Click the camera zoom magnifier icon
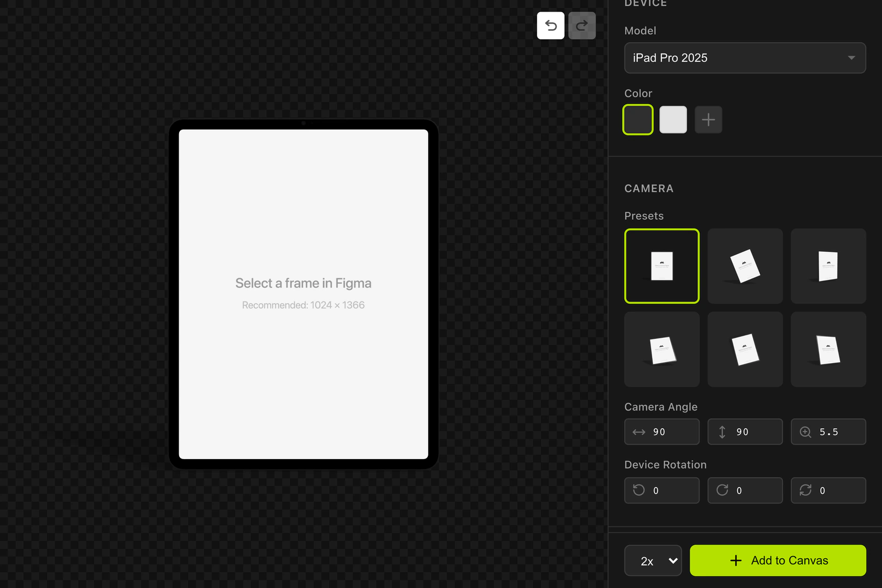Screen dimensions: 882x588 (805, 432)
